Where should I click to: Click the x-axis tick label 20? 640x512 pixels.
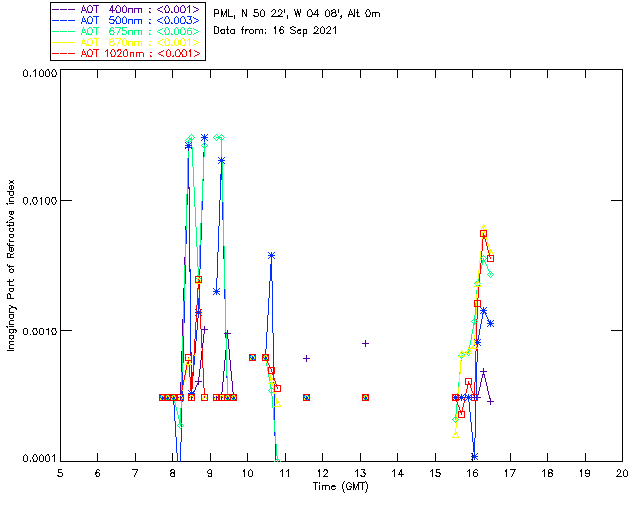tap(622, 473)
